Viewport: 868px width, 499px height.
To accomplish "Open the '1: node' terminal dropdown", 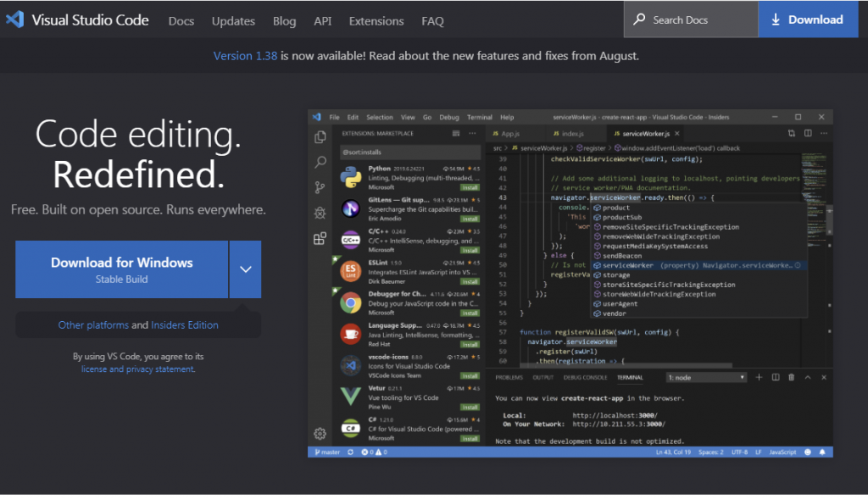I will pyautogui.click(x=706, y=377).
